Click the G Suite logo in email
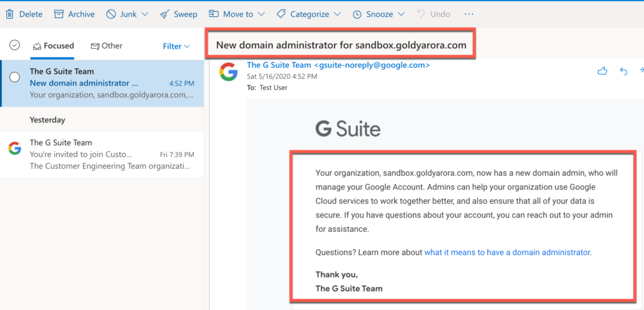The width and height of the screenshot is (644, 310). tap(348, 129)
